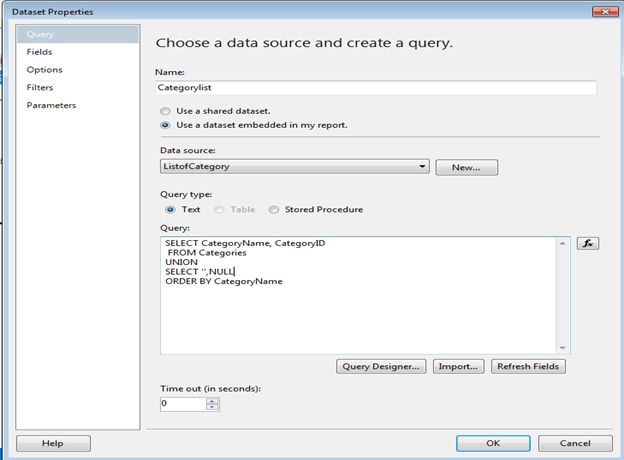Go to the Options page
This screenshot has height=460, width=624.
[x=45, y=70]
